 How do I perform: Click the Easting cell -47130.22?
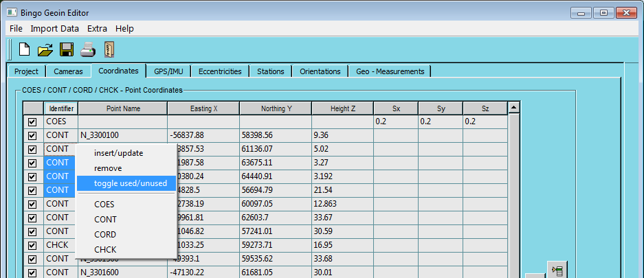point(203,273)
